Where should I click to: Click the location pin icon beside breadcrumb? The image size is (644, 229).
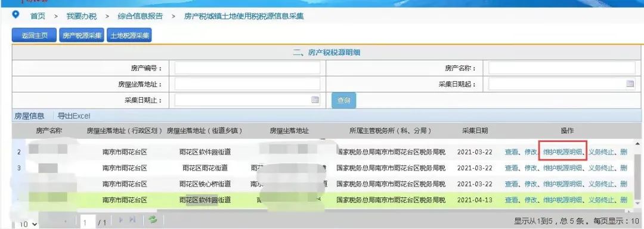(x=16, y=15)
